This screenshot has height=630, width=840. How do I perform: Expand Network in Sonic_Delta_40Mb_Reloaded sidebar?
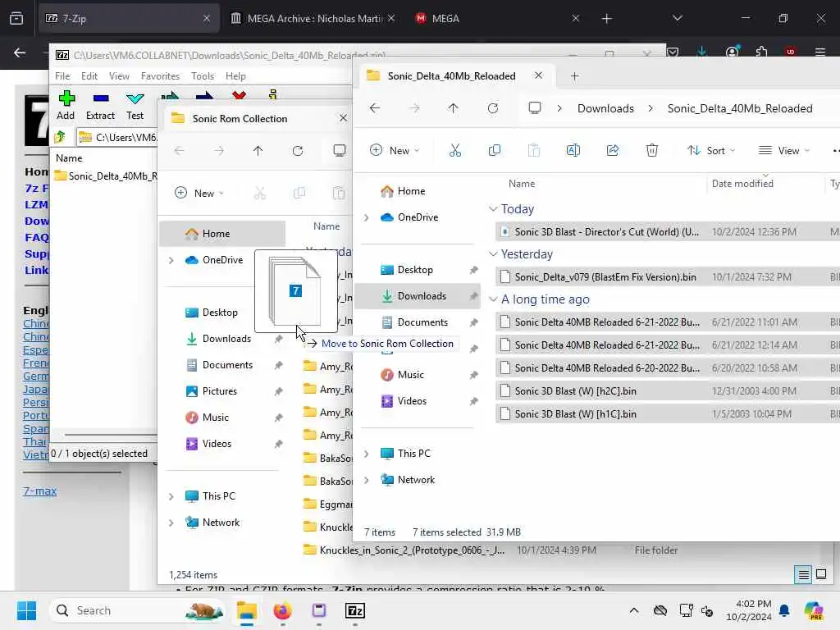point(367,480)
